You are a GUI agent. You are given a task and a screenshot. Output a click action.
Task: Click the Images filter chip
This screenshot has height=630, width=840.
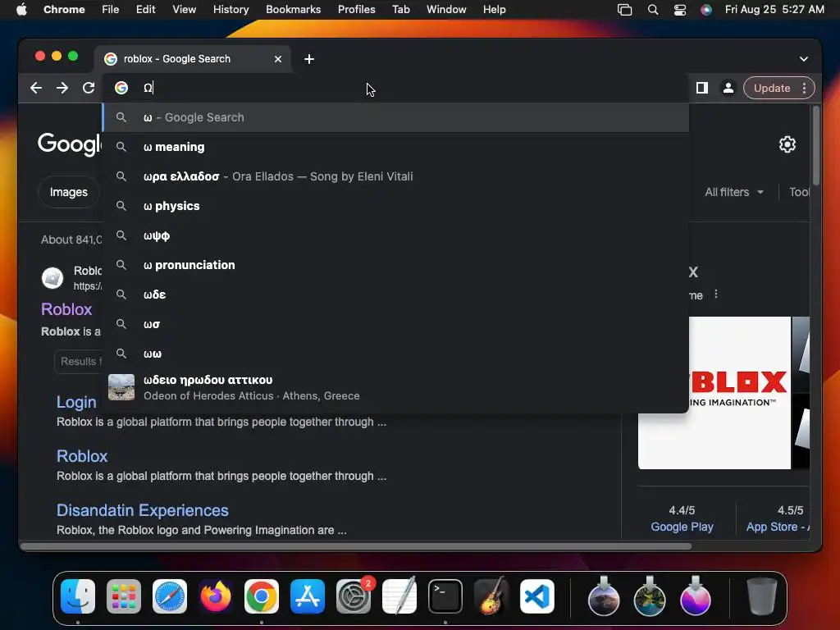[69, 192]
